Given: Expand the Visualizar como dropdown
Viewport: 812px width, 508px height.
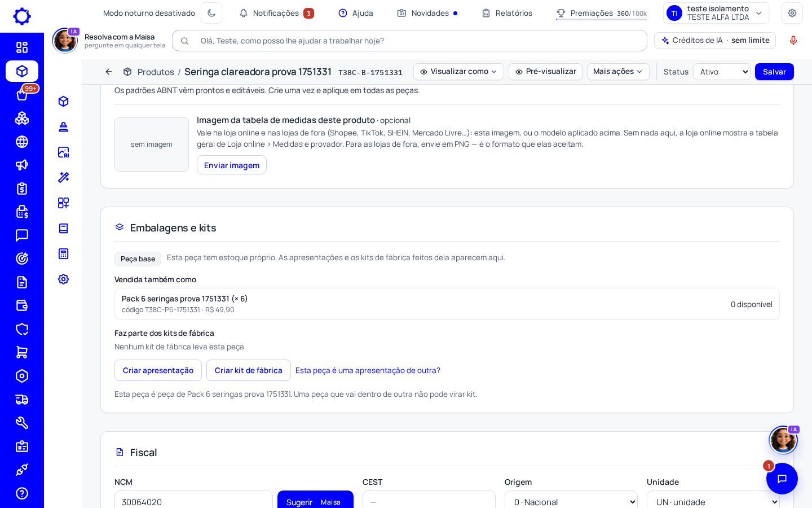Looking at the screenshot, I should click(x=458, y=72).
